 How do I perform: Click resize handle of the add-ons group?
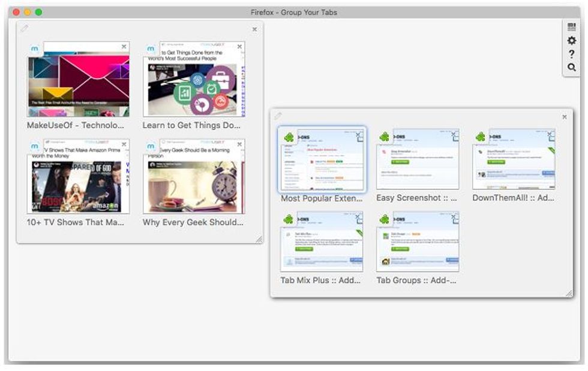(x=568, y=293)
